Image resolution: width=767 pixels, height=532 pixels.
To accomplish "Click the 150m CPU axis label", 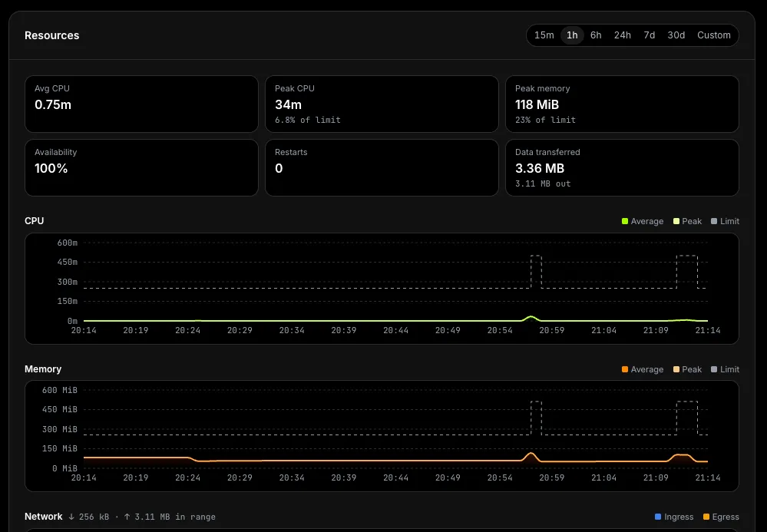I will pyautogui.click(x=67, y=301).
